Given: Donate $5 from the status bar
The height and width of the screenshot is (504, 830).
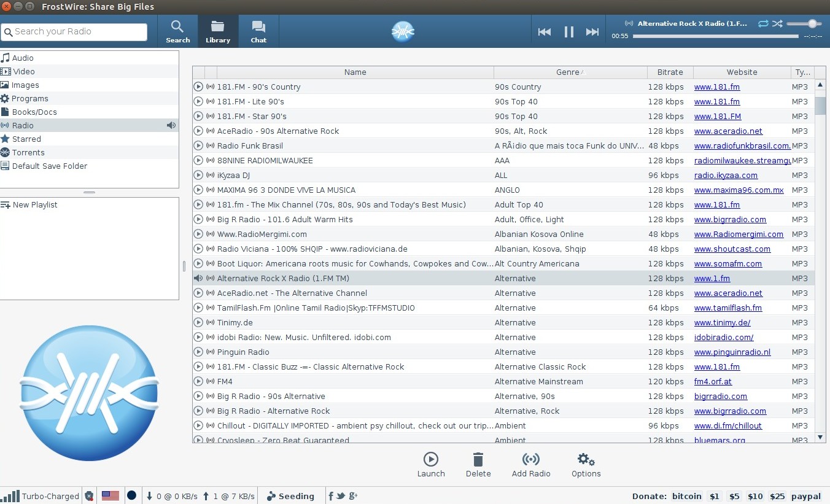Looking at the screenshot, I should (734, 496).
